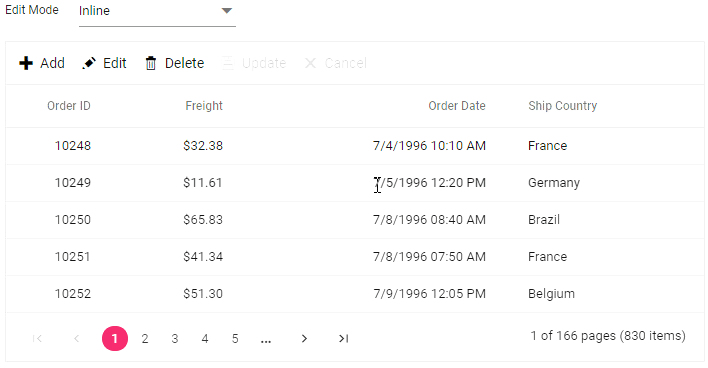Click date 7/5/1996 12:20 PM
The width and height of the screenshot is (708, 368).
pos(429,183)
